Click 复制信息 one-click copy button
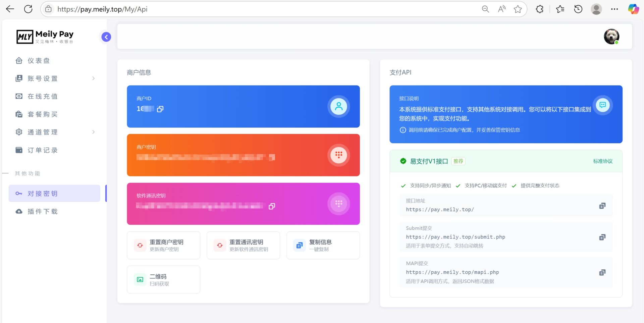This screenshot has height=323, width=644. point(323,245)
